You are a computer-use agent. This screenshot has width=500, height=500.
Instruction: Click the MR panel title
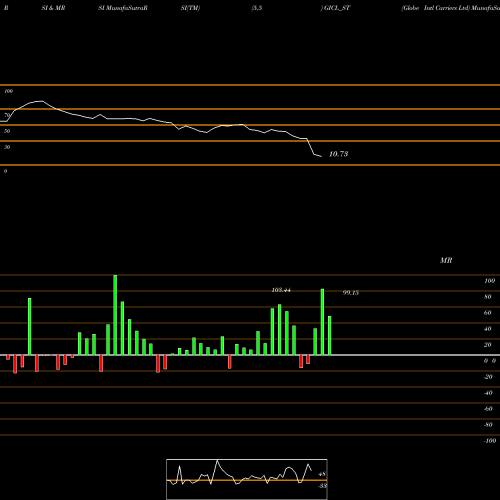[446, 260]
